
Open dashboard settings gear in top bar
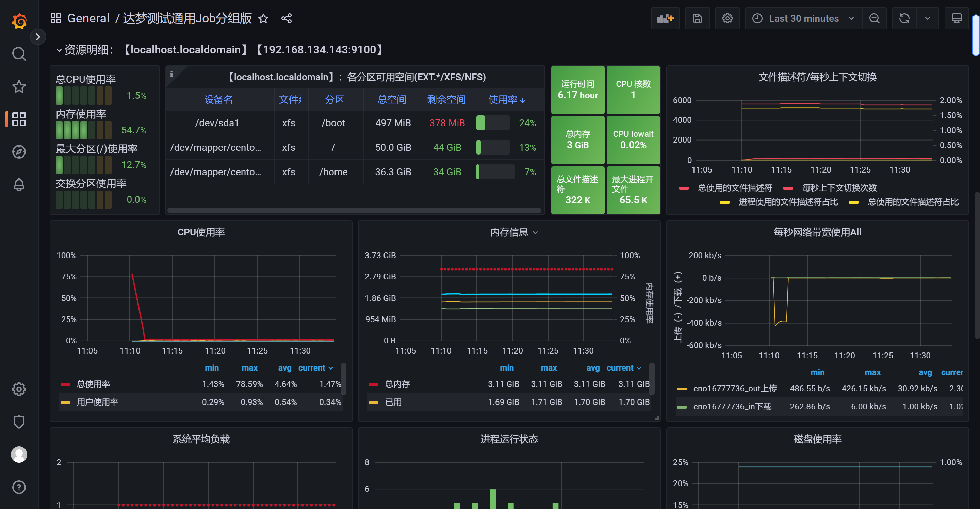click(728, 18)
